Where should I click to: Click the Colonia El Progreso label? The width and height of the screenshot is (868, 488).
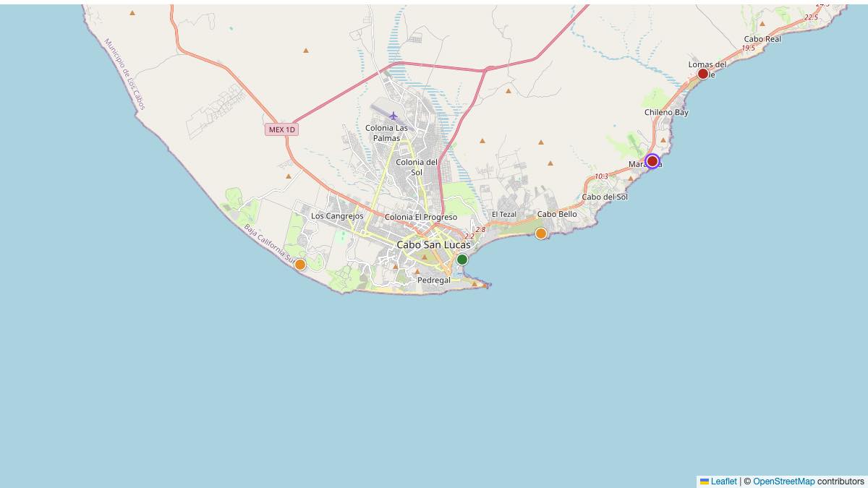coord(421,217)
